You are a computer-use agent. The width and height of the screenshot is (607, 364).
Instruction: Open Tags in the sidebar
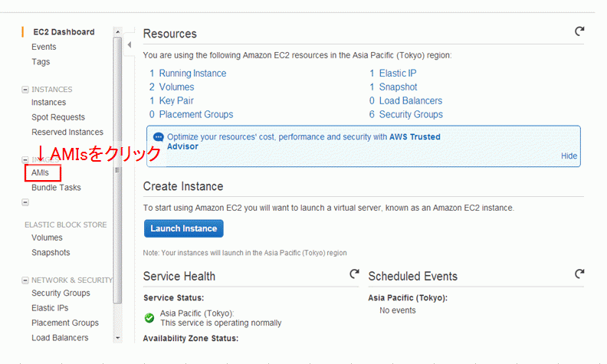click(41, 62)
